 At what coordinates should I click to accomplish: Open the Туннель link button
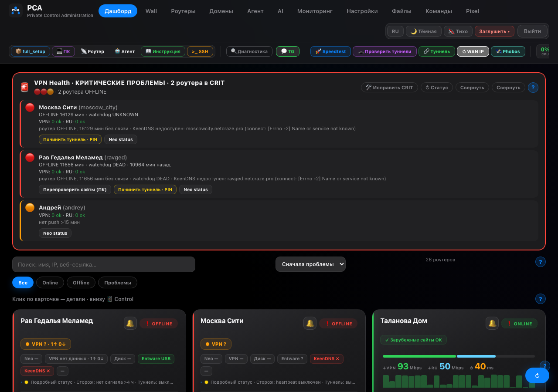point(437,51)
